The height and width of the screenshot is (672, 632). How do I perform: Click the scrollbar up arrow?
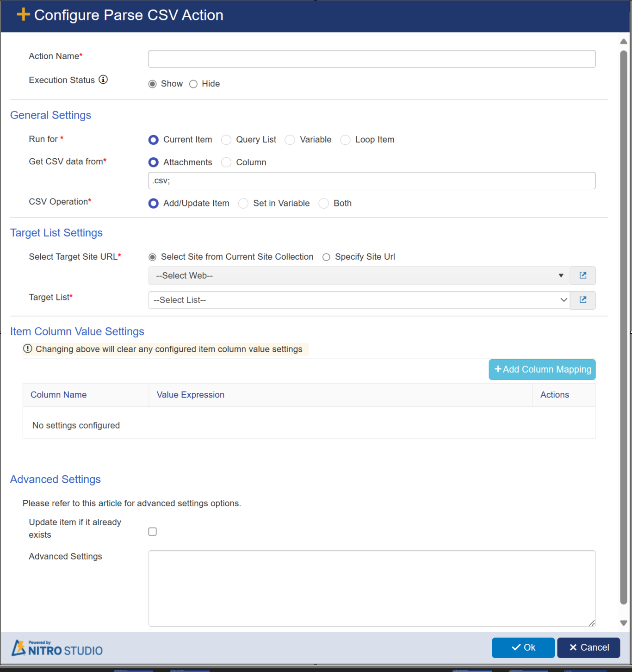624,42
